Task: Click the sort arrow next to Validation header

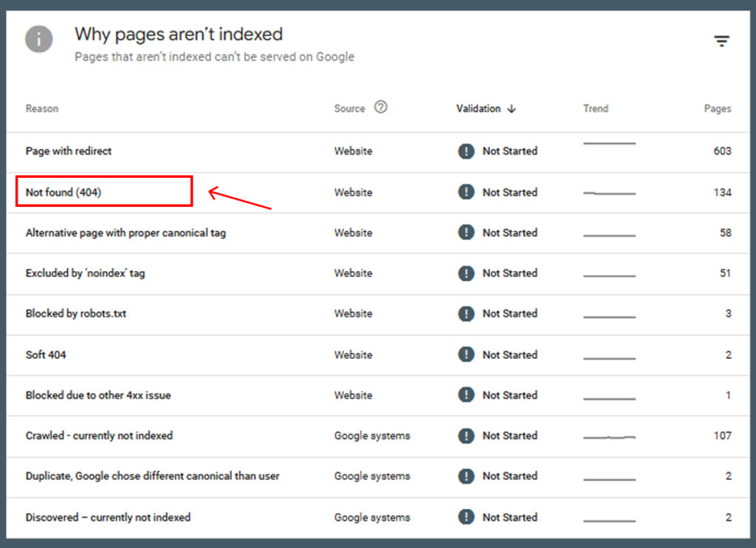Action: [513, 109]
